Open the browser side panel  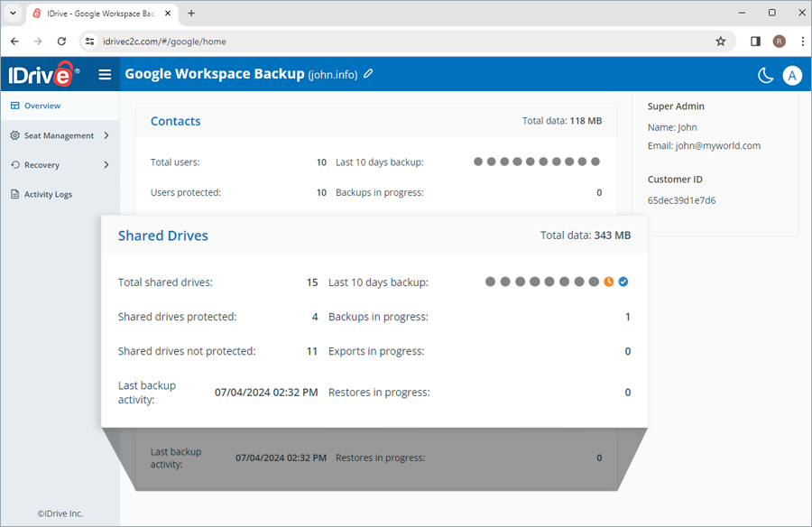(x=755, y=42)
